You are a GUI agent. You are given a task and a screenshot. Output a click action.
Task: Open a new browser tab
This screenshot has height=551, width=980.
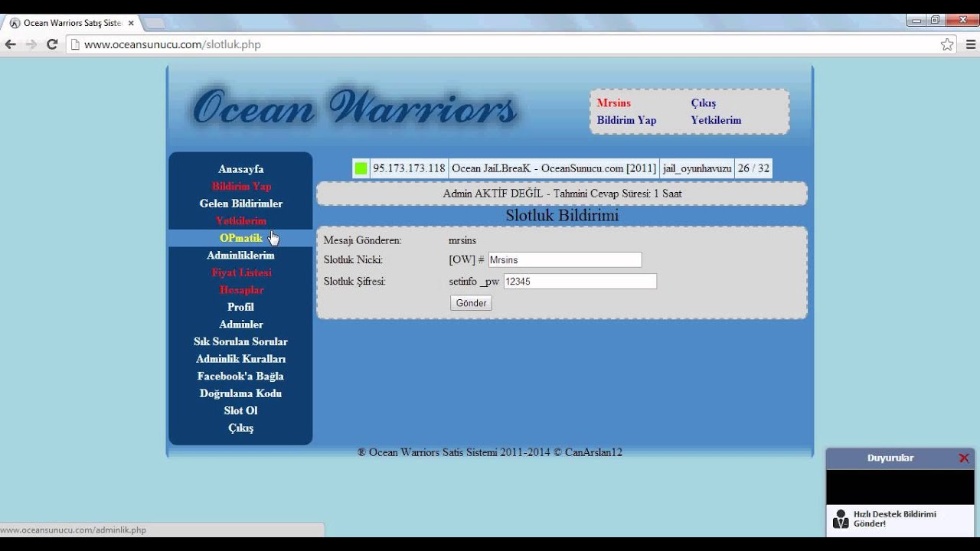(154, 23)
